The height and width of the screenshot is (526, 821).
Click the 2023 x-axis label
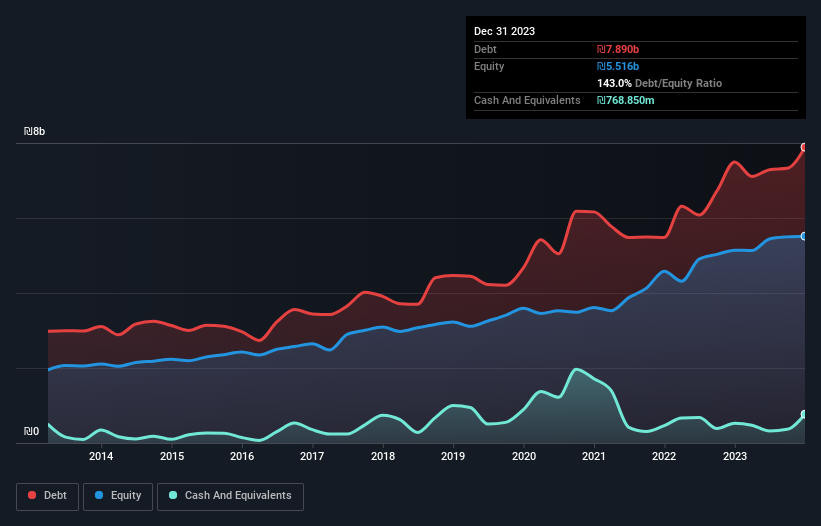tap(735, 457)
